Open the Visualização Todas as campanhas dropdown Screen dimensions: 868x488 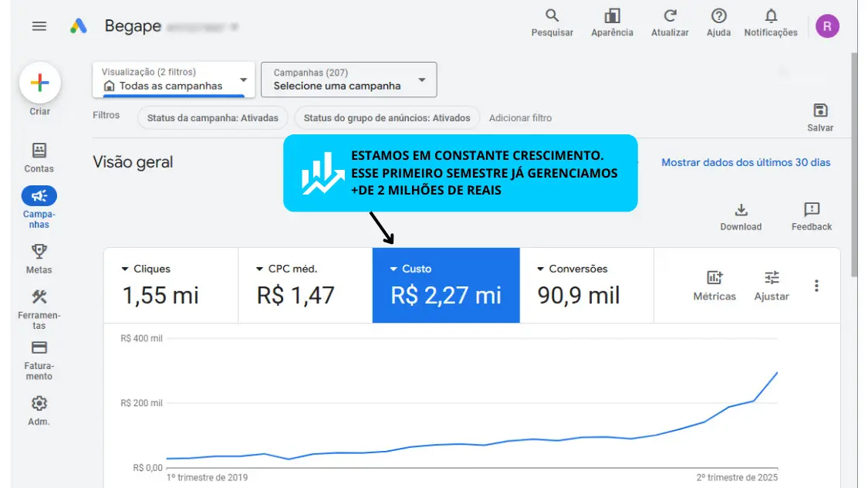click(x=174, y=80)
